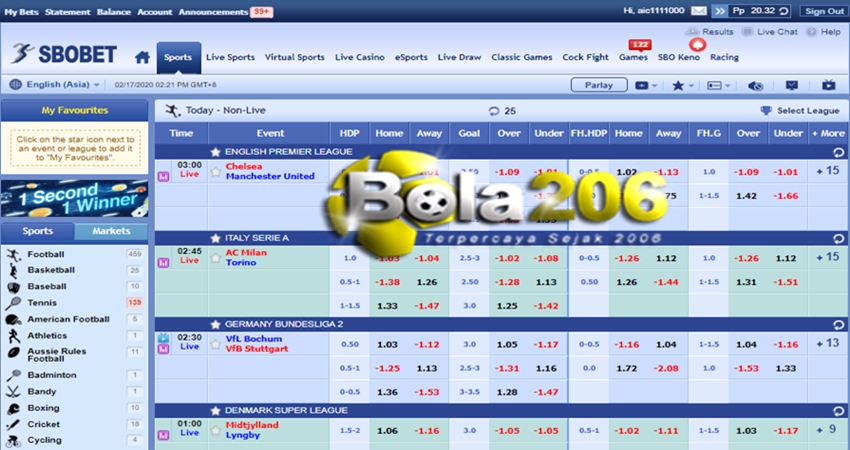Expand +15 more markets for Chelsea match
Viewport: 850px width, 450px height.
tap(827, 171)
